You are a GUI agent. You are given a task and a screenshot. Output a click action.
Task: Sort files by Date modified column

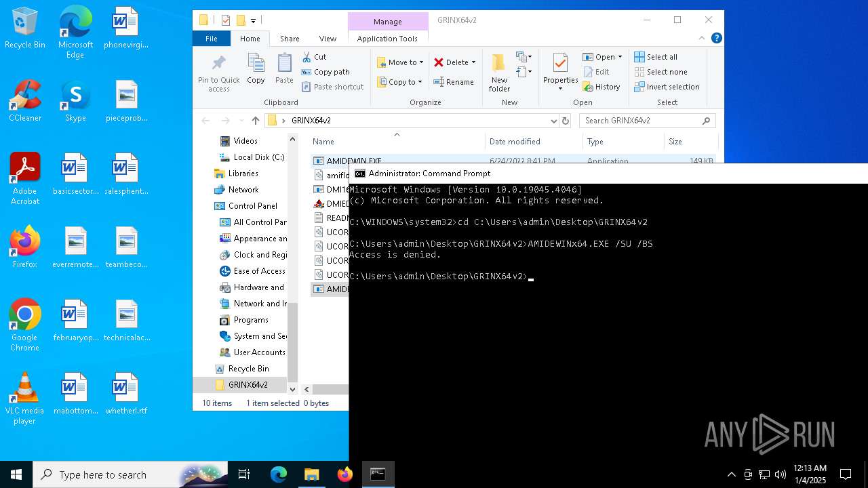coord(534,142)
